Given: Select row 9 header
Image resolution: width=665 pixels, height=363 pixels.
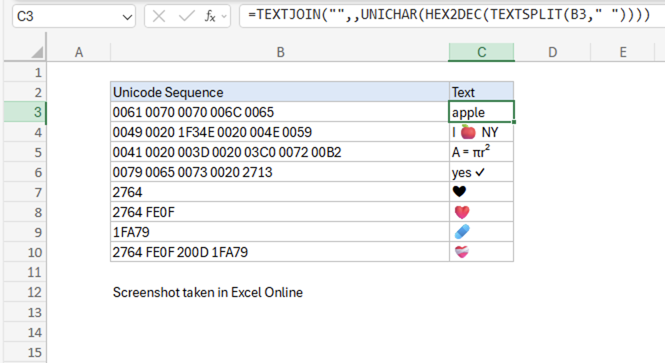Looking at the screenshot, I should pyautogui.click(x=25, y=232).
